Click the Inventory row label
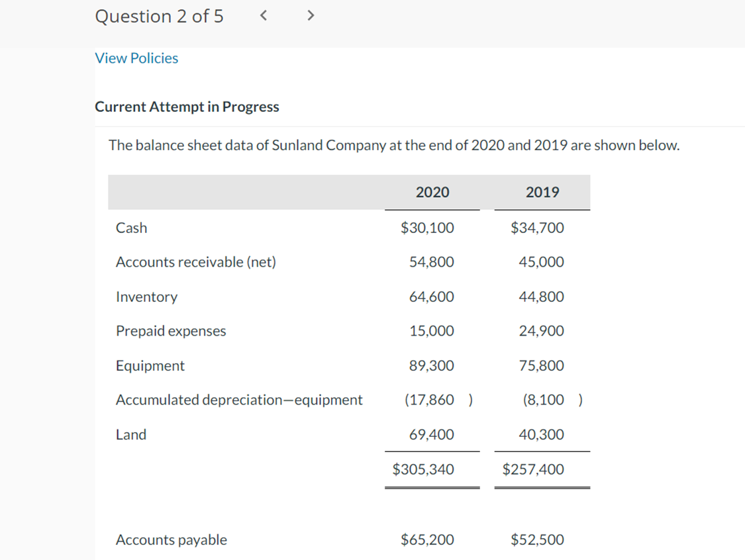The width and height of the screenshot is (745, 560). pos(146,297)
